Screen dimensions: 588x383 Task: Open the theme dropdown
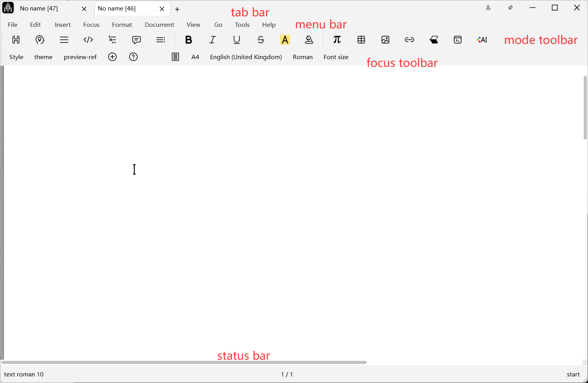tap(43, 57)
